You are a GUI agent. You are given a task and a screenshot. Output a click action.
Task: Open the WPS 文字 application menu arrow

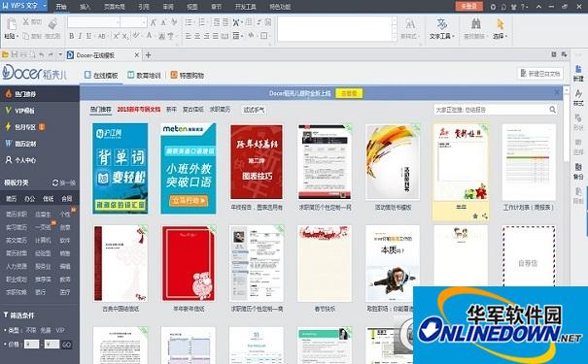pyautogui.click(x=45, y=6)
